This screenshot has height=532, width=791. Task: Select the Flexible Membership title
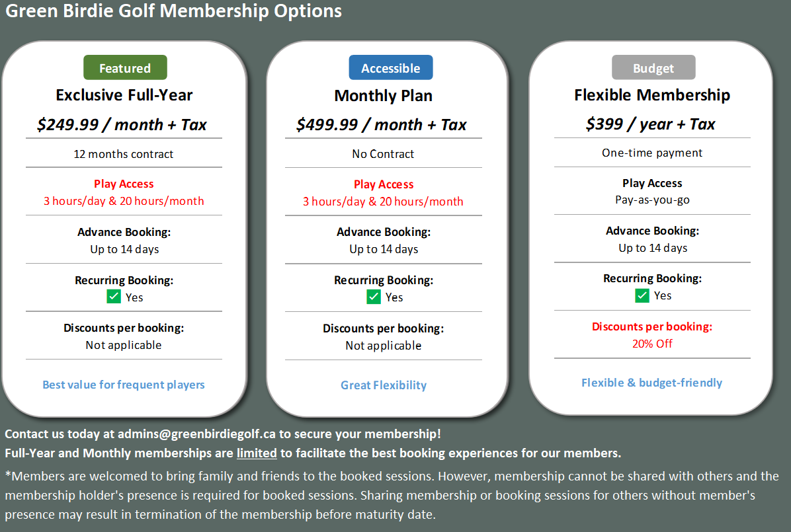click(x=652, y=95)
